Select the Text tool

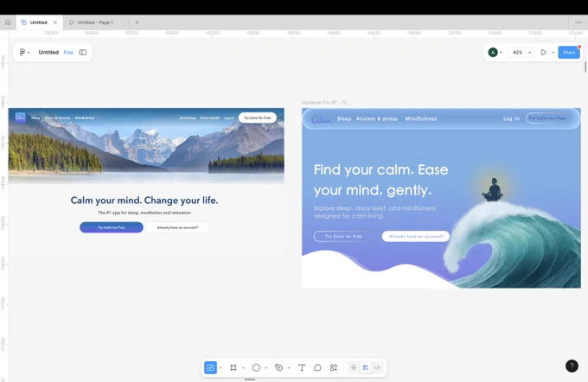302,367
